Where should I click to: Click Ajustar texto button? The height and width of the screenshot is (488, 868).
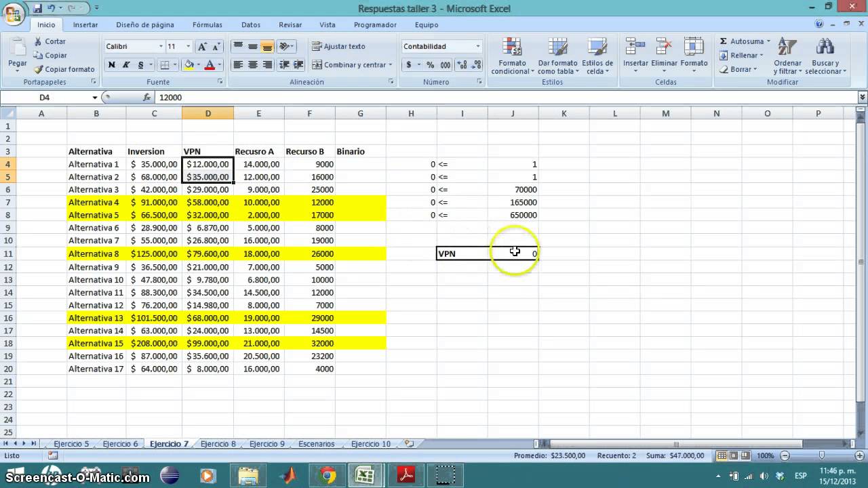click(338, 46)
